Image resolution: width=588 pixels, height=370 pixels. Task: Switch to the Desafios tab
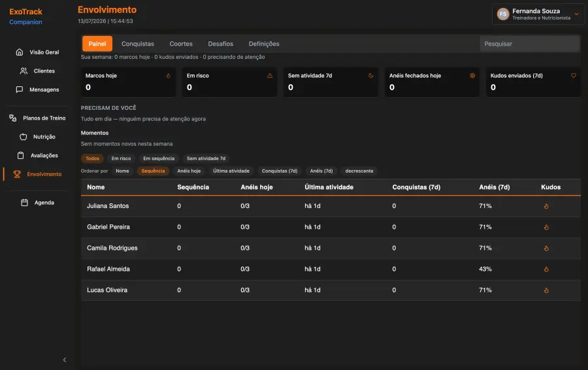[221, 44]
